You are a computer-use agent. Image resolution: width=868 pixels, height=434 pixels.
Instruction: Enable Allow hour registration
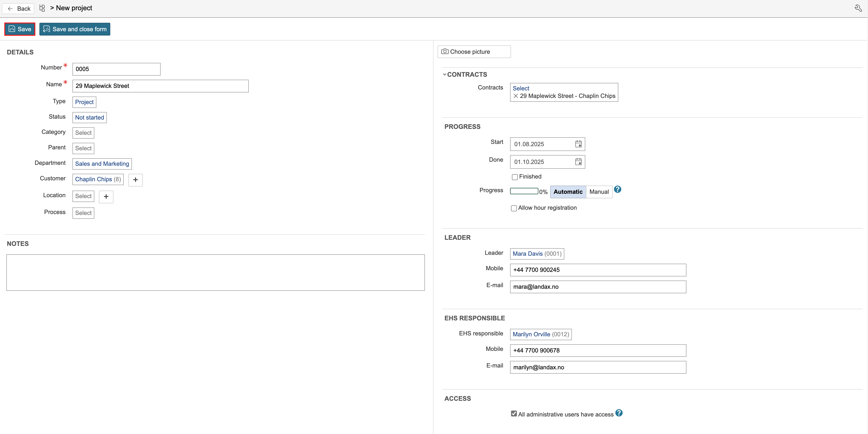pos(514,208)
